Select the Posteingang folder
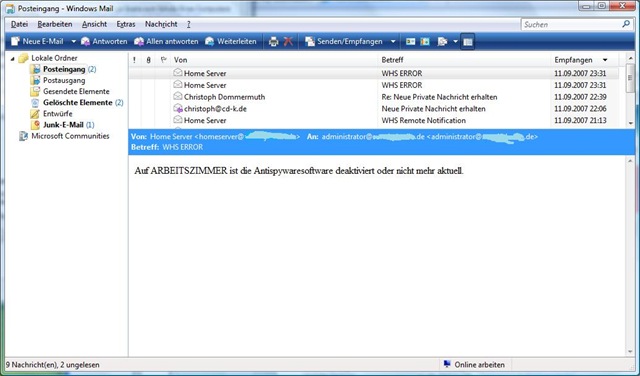This screenshot has height=376, width=640. [x=64, y=69]
